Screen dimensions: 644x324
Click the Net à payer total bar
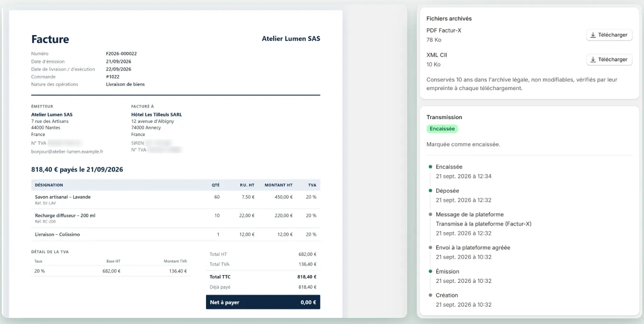(x=263, y=302)
